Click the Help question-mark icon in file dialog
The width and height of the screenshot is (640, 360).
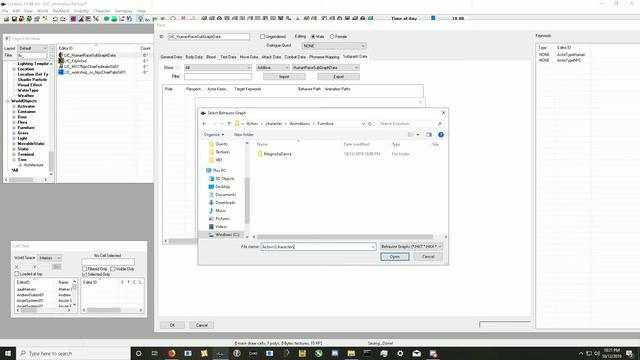441,135
